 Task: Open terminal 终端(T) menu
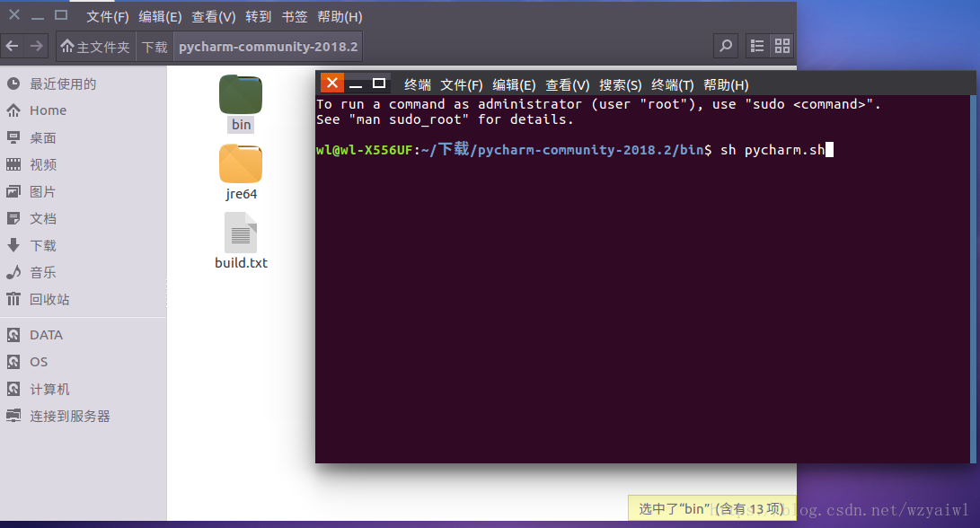[x=673, y=85]
